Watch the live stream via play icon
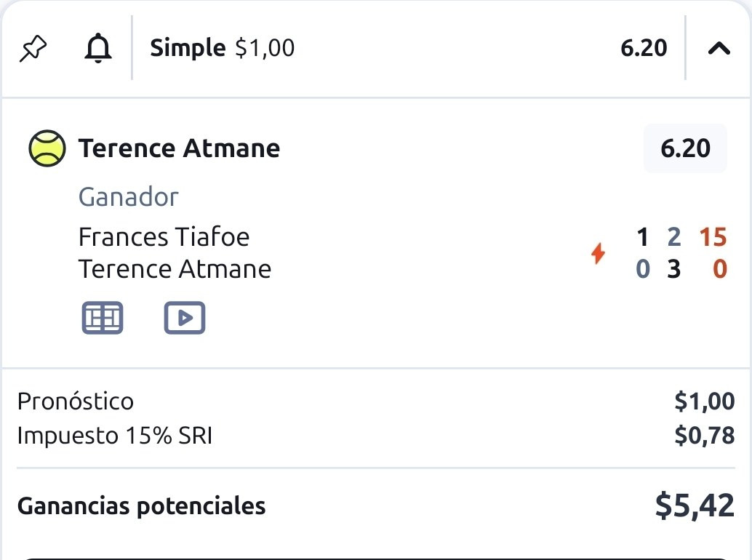752x560 pixels. coord(185,317)
